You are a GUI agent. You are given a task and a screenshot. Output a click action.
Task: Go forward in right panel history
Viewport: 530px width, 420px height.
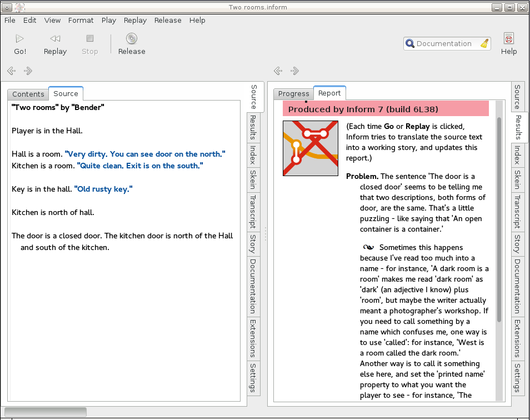[x=295, y=71]
